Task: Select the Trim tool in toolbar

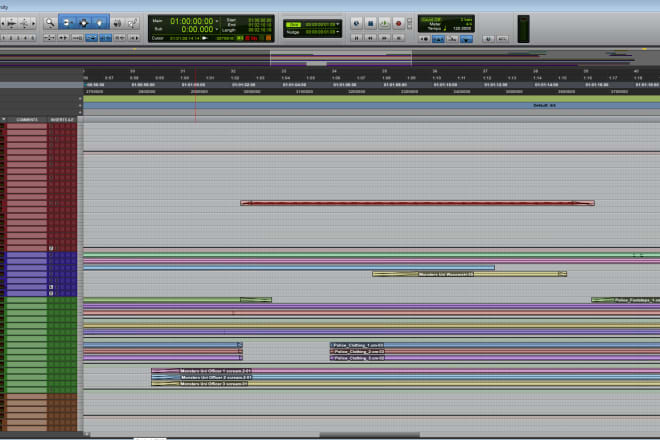Action: tap(66, 22)
